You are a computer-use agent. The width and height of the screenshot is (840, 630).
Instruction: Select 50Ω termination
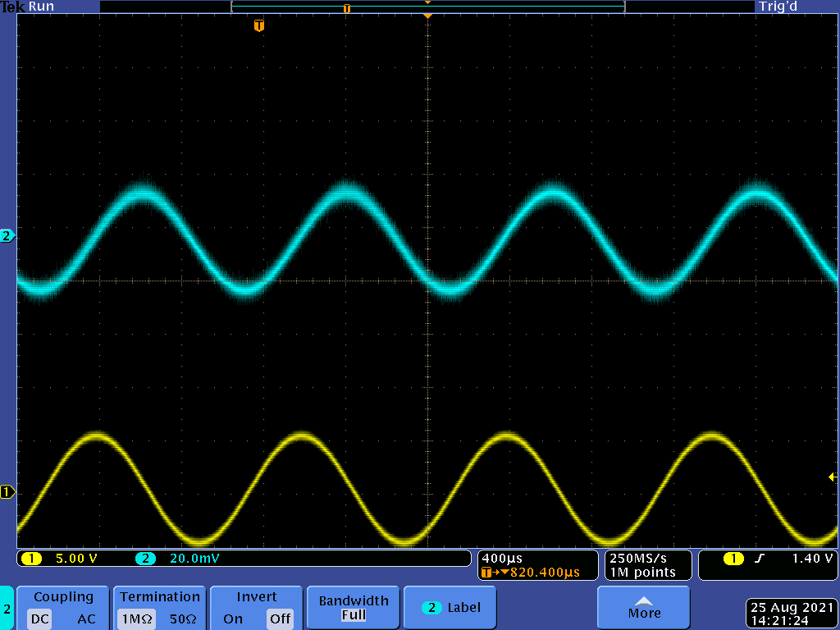[x=181, y=619]
